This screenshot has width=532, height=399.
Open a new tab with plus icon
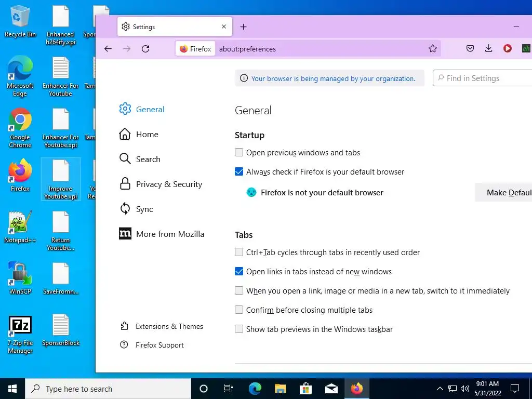tap(243, 27)
